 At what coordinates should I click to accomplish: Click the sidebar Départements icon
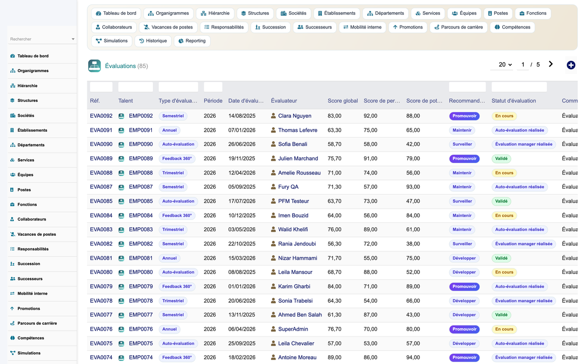coord(12,145)
